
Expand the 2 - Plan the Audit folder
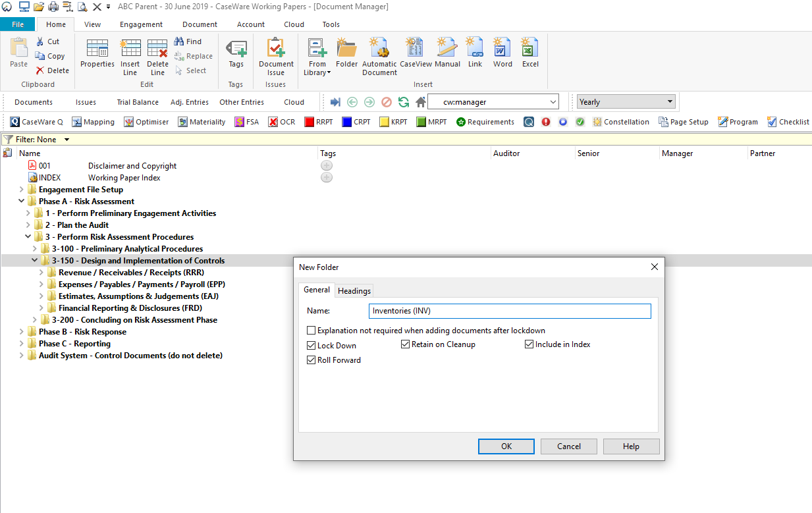pos(28,225)
